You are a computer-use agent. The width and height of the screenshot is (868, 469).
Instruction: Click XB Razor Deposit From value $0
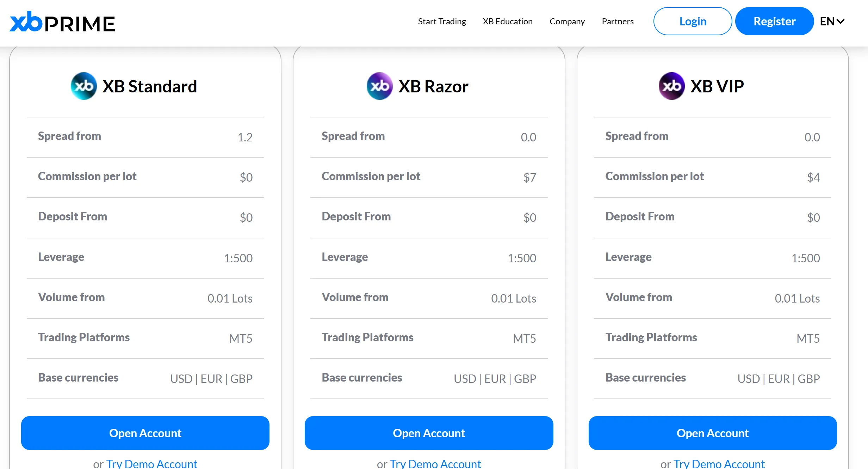[x=529, y=218]
